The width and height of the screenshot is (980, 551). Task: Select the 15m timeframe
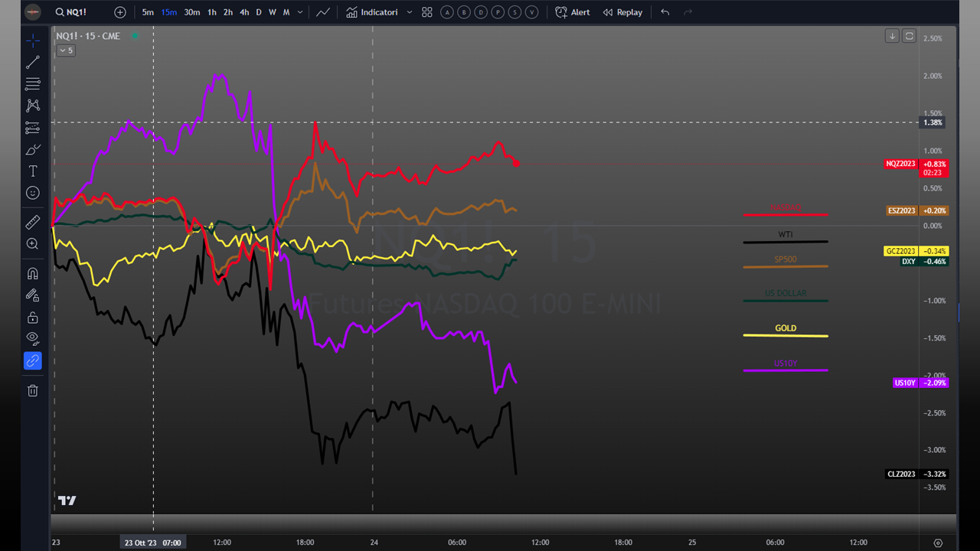(169, 12)
